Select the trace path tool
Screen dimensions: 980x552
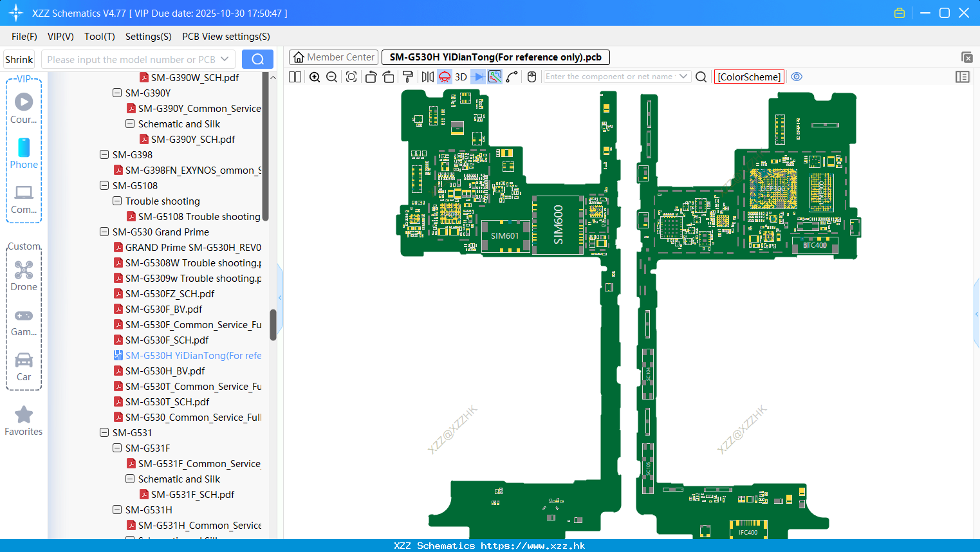(x=512, y=77)
